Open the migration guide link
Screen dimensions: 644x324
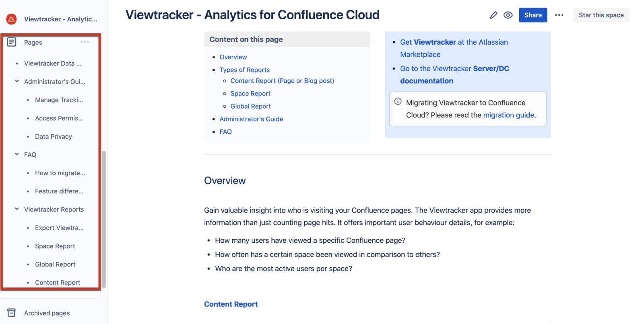[x=509, y=115]
